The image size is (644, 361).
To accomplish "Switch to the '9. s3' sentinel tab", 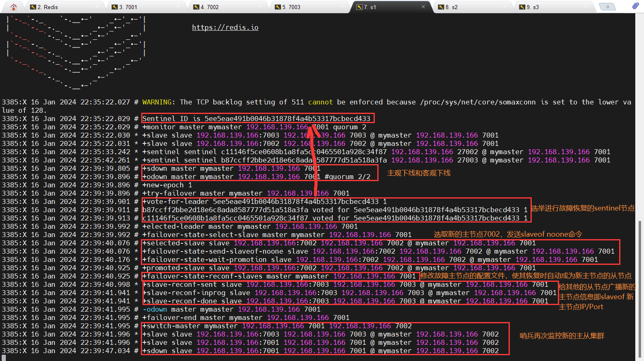I will click(553, 7).
